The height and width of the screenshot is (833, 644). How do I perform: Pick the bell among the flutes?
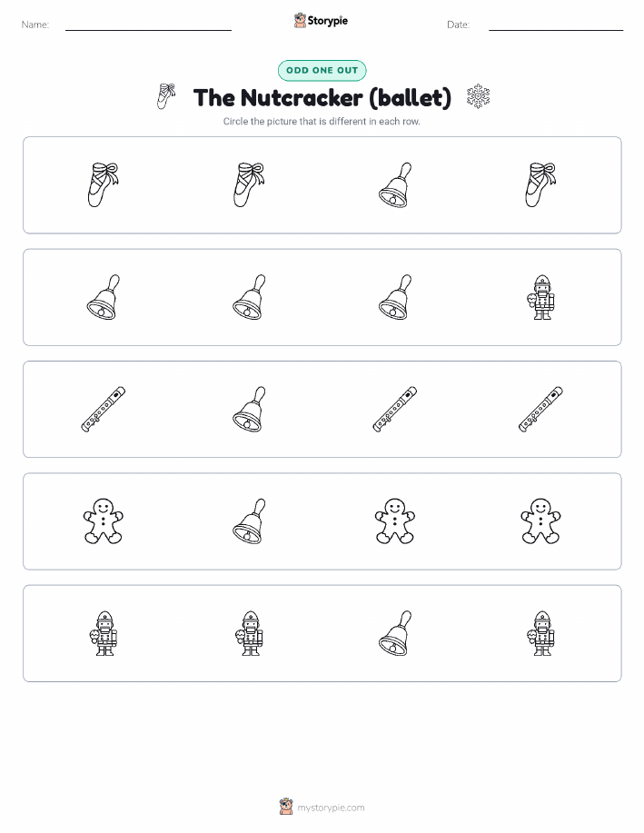click(x=249, y=409)
